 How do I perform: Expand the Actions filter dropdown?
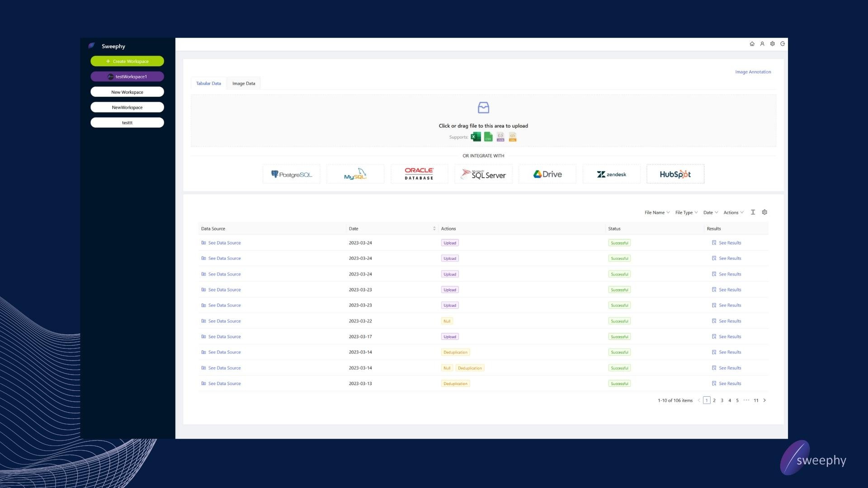point(733,213)
